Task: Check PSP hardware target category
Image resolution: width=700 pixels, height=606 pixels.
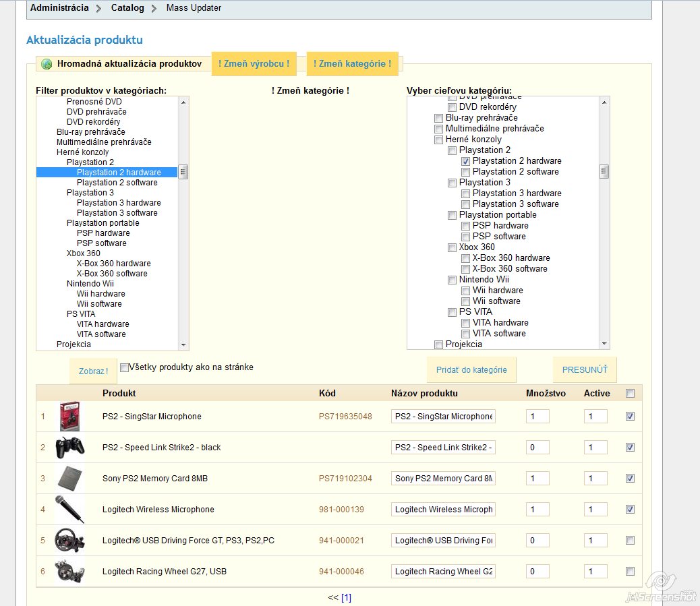Action: (465, 226)
